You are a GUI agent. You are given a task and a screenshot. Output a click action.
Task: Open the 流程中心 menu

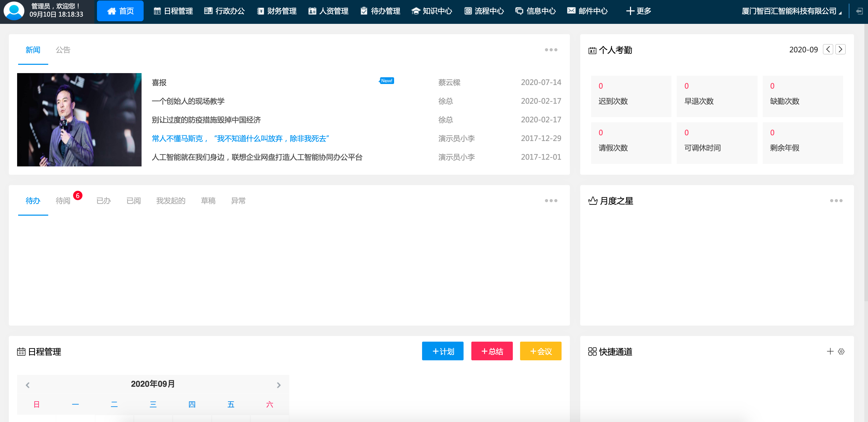click(x=484, y=11)
